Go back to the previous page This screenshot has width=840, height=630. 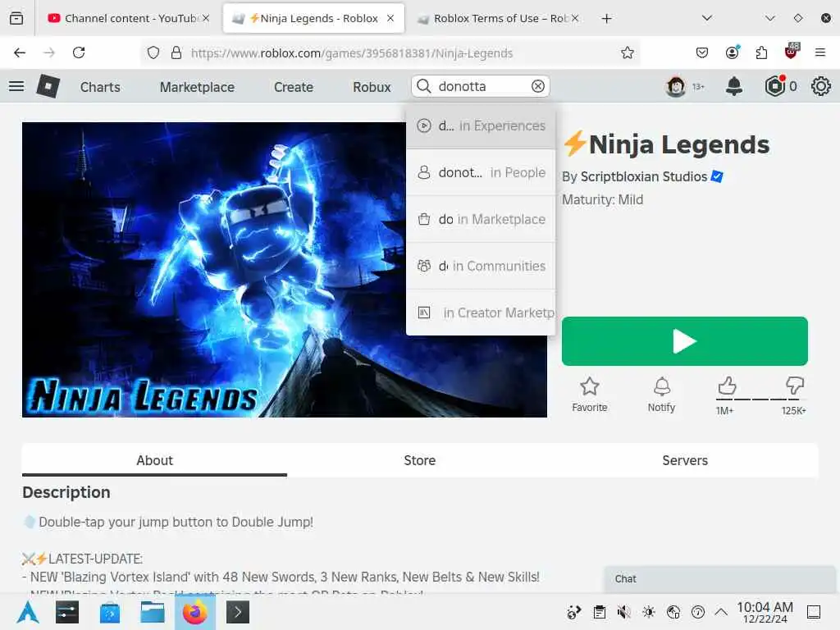click(x=20, y=52)
